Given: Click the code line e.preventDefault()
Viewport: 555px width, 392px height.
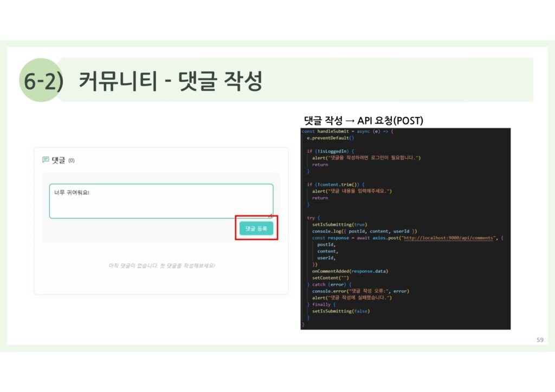Looking at the screenshot, I should [330, 138].
